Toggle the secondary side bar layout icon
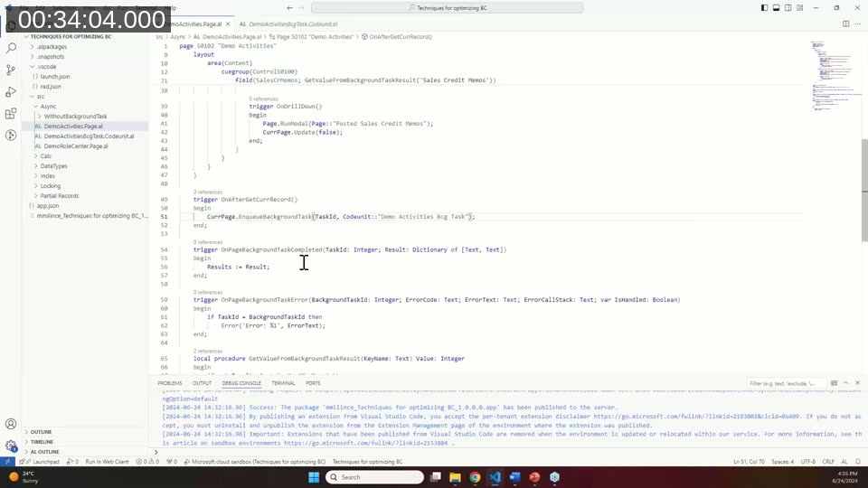Screen dimensions: 868x488 (788, 8)
